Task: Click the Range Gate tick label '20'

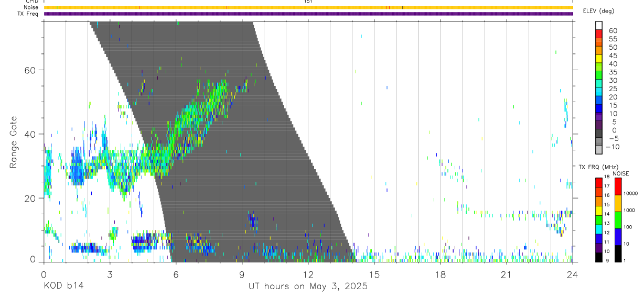Action: pyautogui.click(x=30, y=198)
